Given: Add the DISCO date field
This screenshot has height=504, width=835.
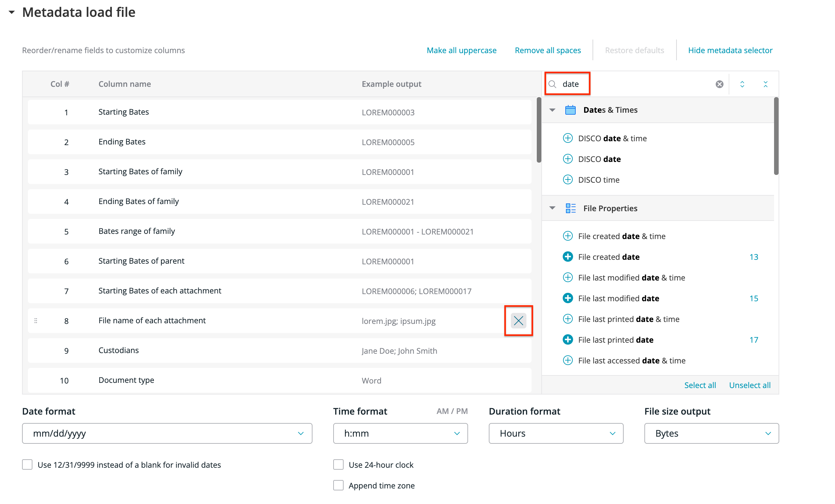Looking at the screenshot, I should pos(568,159).
